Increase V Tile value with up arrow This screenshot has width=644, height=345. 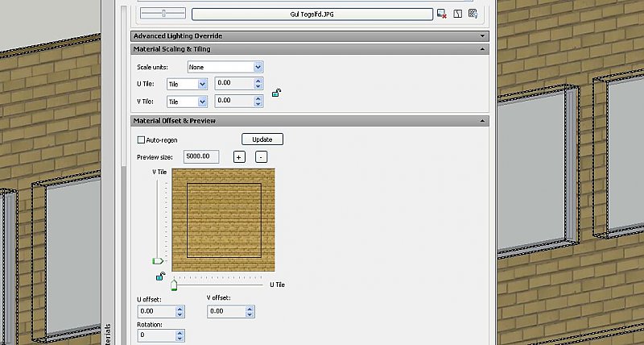click(258, 98)
